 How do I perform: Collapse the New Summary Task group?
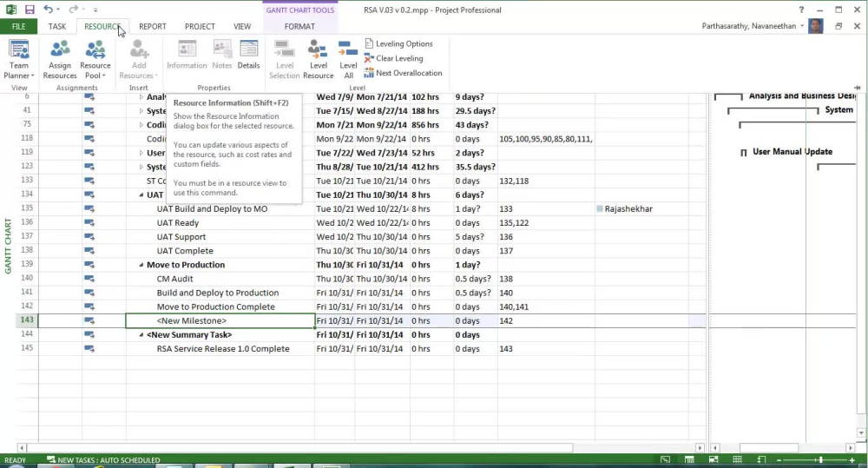tap(141, 334)
